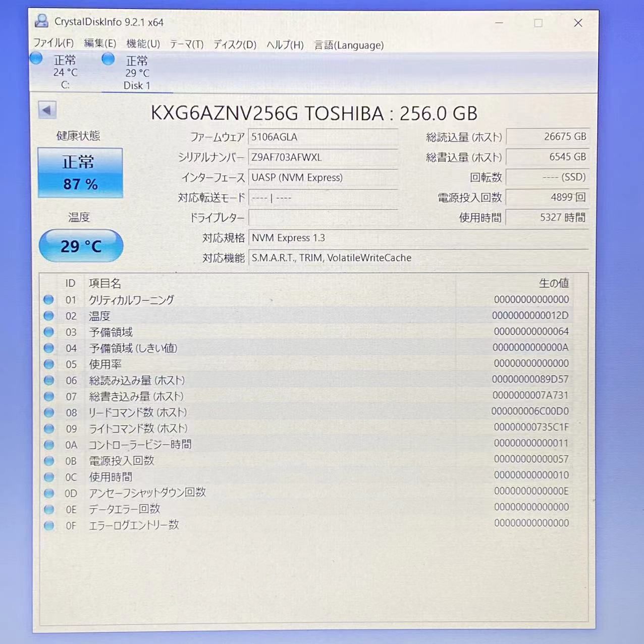
Task: Select the Disk 1 status icon
Action: pyautogui.click(x=109, y=59)
